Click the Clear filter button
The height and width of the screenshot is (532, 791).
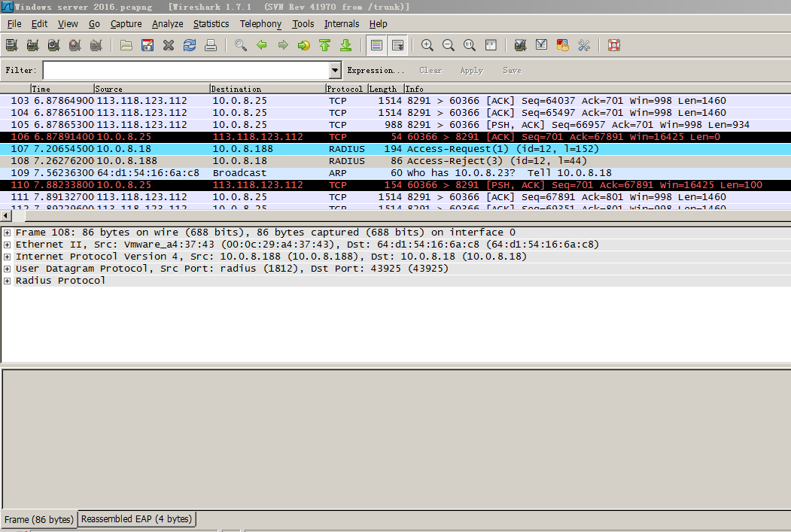pyautogui.click(x=430, y=70)
